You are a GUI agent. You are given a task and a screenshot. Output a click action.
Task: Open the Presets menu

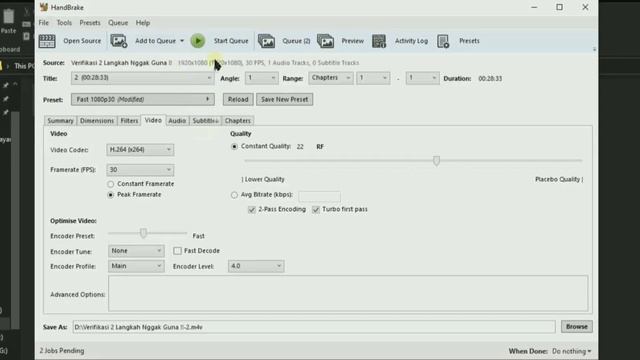coord(90,23)
